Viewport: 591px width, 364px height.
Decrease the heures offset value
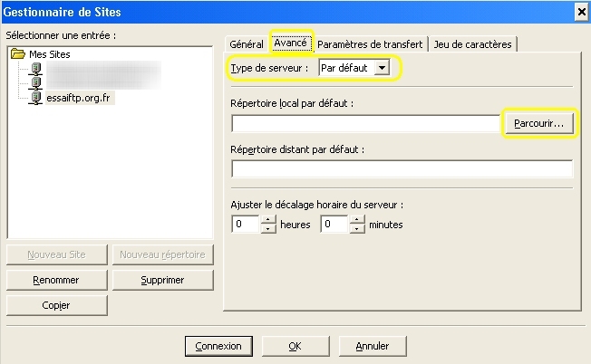pyautogui.click(x=268, y=228)
